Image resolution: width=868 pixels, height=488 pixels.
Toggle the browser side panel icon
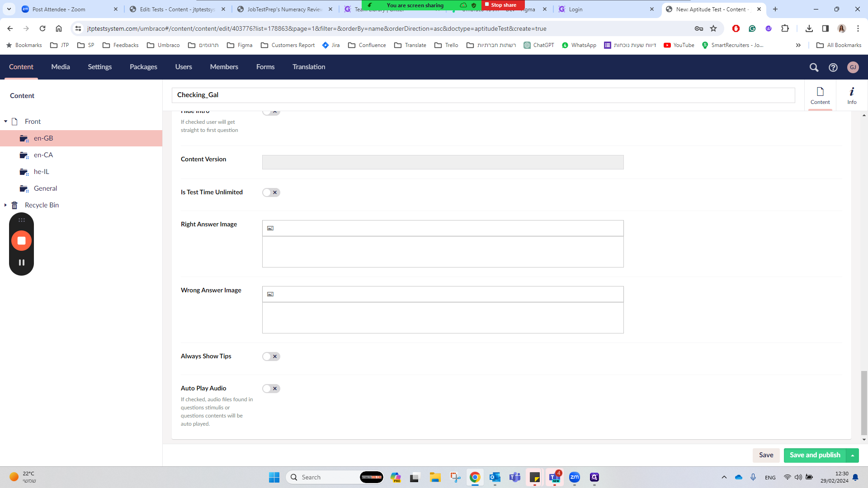click(x=826, y=28)
